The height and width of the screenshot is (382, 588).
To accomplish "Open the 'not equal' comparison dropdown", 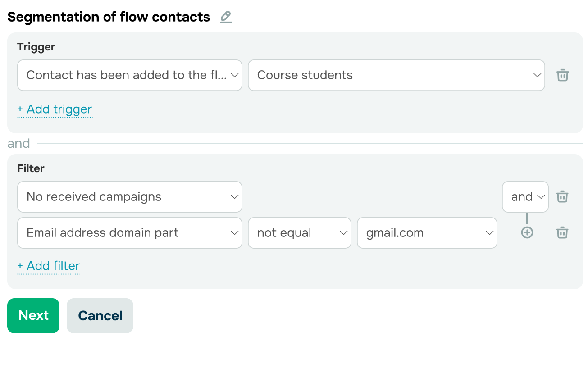I will (299, 233).
